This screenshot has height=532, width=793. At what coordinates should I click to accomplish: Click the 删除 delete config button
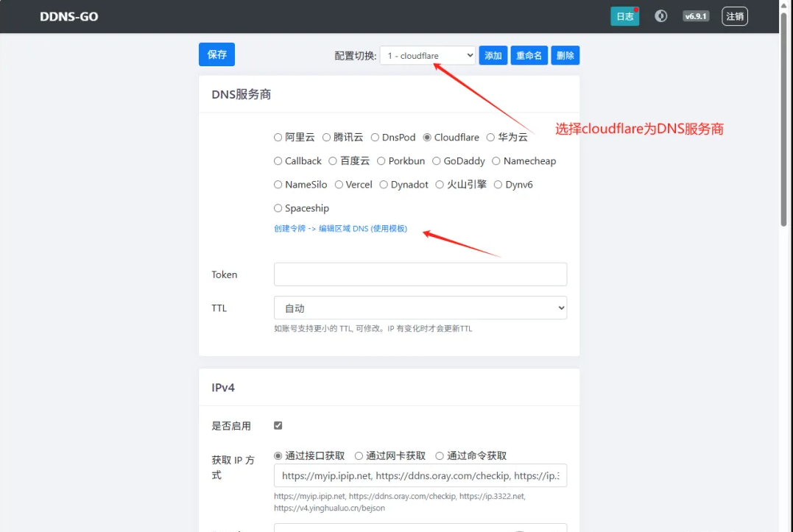565,56
